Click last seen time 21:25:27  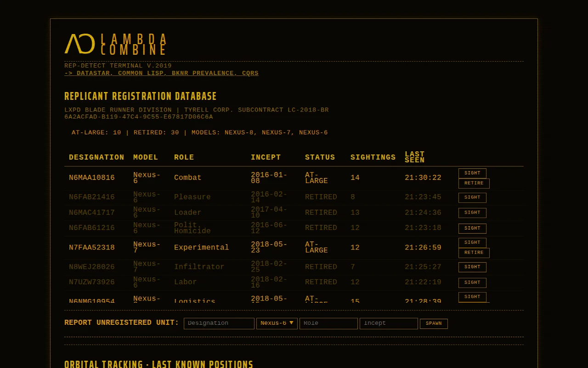(423, 267)
